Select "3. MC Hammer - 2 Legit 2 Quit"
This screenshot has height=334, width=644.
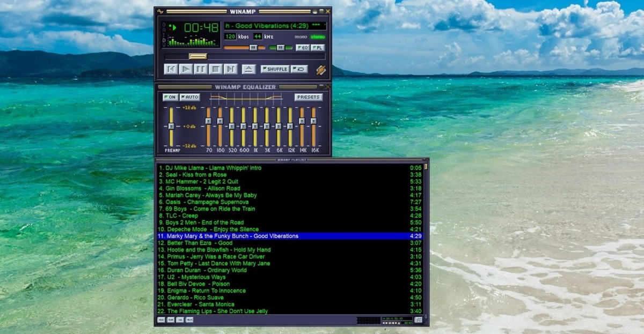290,182
